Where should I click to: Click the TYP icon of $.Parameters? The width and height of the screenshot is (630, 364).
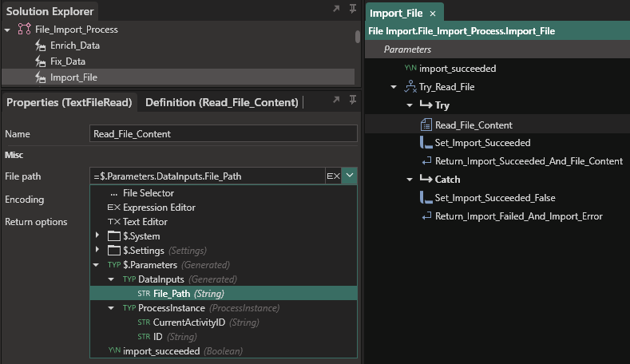click(x=114, y=265)
